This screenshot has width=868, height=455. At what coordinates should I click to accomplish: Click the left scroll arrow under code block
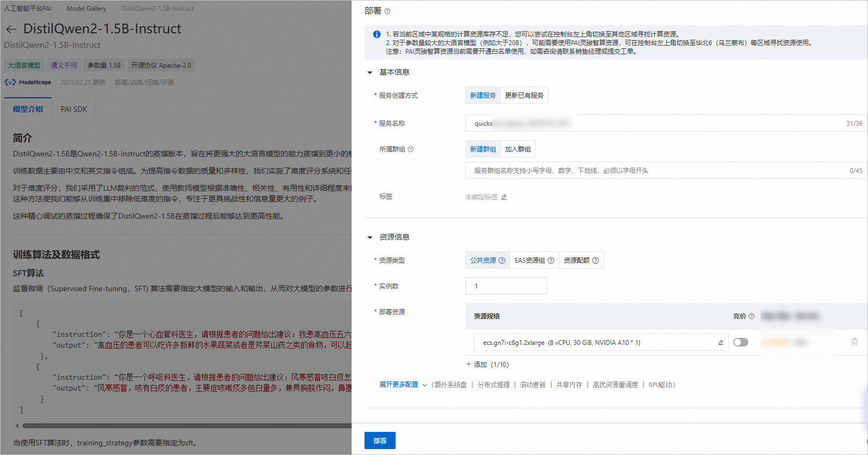[x=17, y=425]
